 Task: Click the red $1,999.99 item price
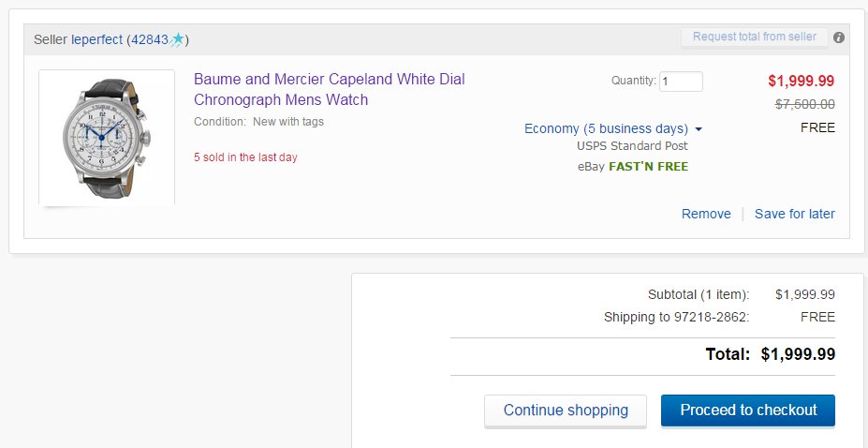801,81
